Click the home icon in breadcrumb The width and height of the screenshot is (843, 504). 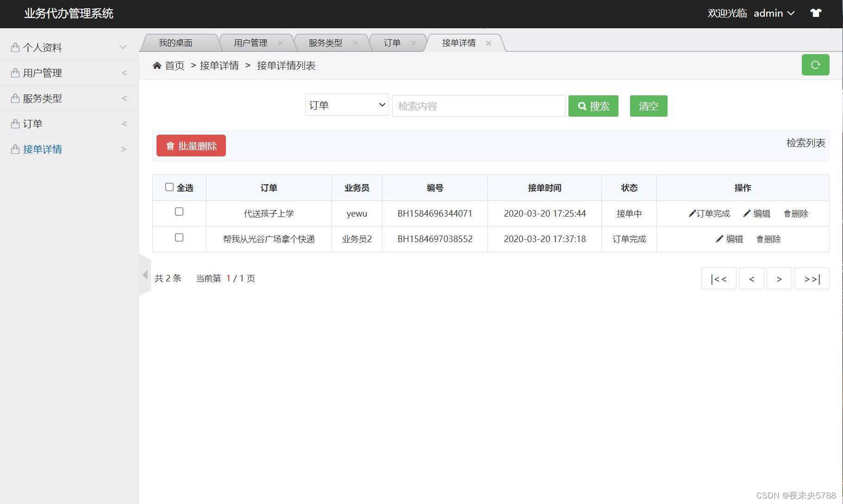(x=157, y=65)
